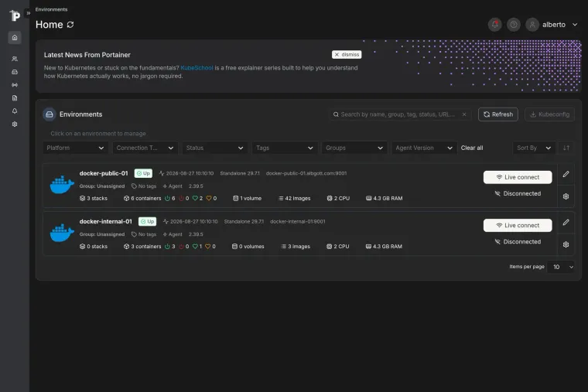Toggle the sort order arrows button

click(566, 148)
